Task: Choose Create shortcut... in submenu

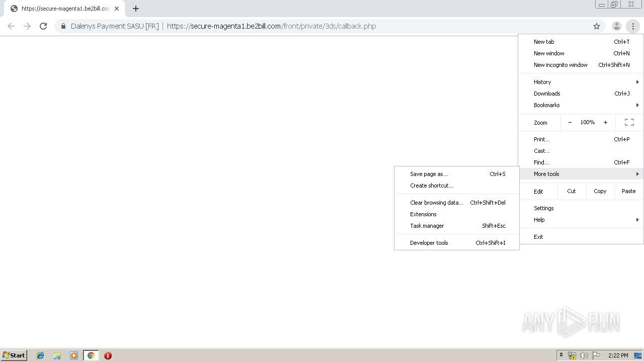Action: click(x=457, y=186)
